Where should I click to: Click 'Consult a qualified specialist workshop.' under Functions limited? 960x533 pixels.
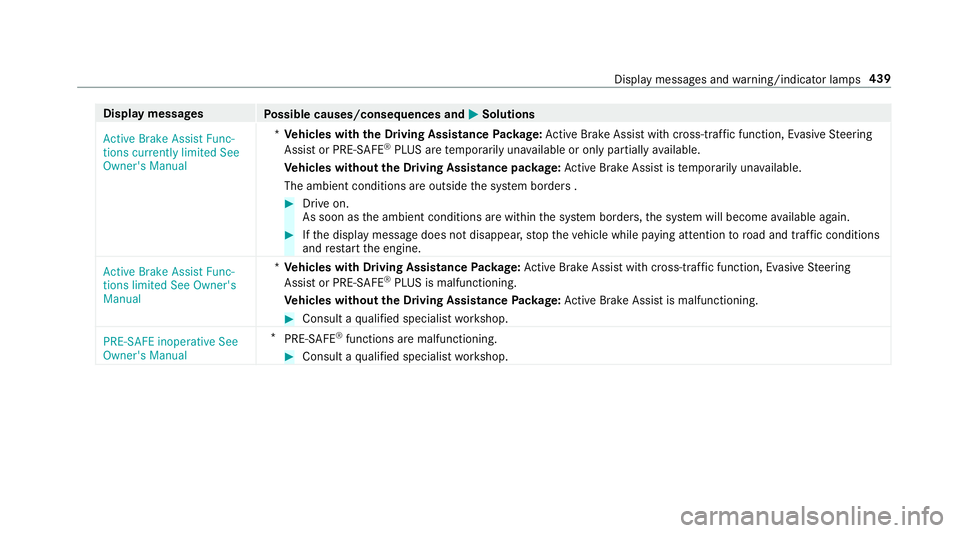pyautogui.click(x=405, y=319)
